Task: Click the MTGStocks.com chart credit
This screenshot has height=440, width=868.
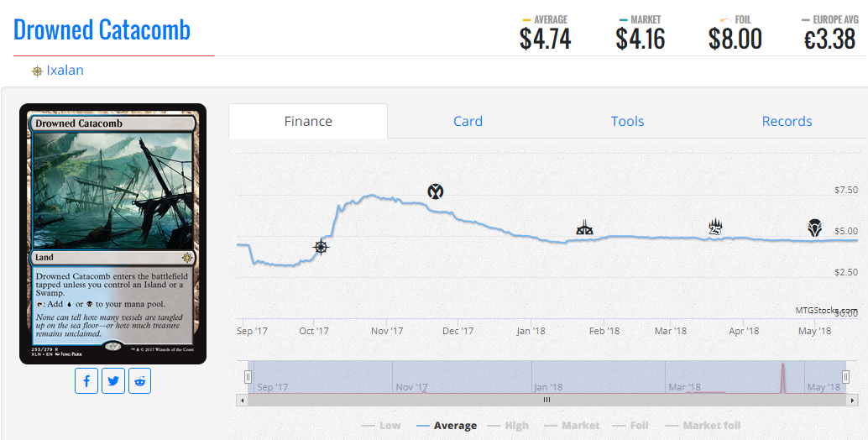Action: pos(827,310)
